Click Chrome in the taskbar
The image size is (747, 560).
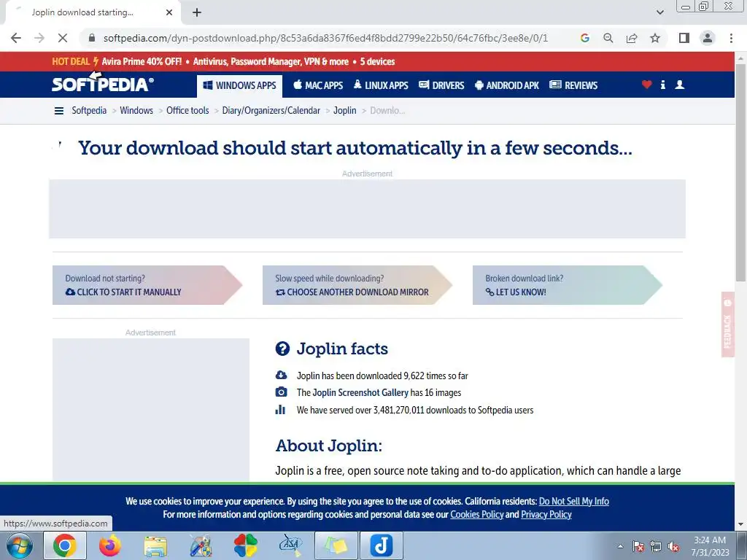coord(65,545)
